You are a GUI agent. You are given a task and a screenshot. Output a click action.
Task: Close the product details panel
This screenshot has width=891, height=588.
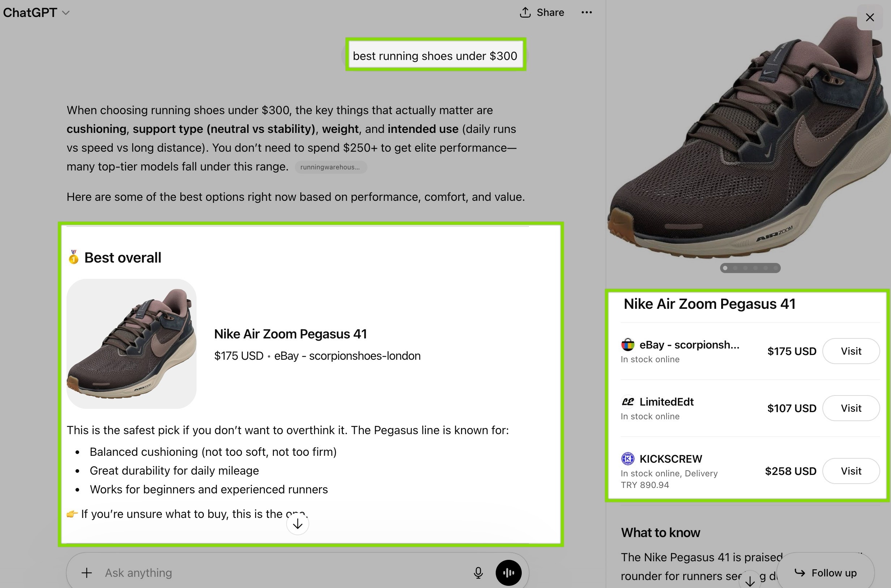[870, 17]
